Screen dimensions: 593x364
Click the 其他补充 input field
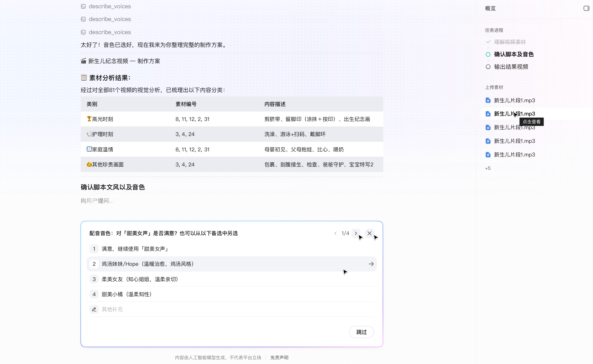pos(231,309)
